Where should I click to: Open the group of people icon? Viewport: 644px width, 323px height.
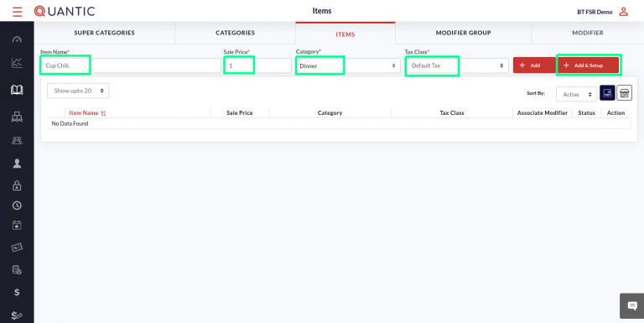17,141
